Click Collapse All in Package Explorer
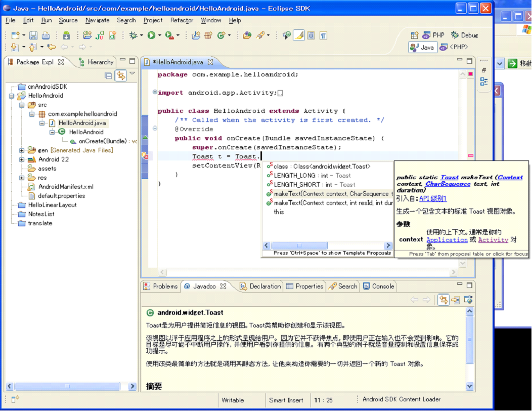This screenshot has width=532, height=411. coord(108,76)
